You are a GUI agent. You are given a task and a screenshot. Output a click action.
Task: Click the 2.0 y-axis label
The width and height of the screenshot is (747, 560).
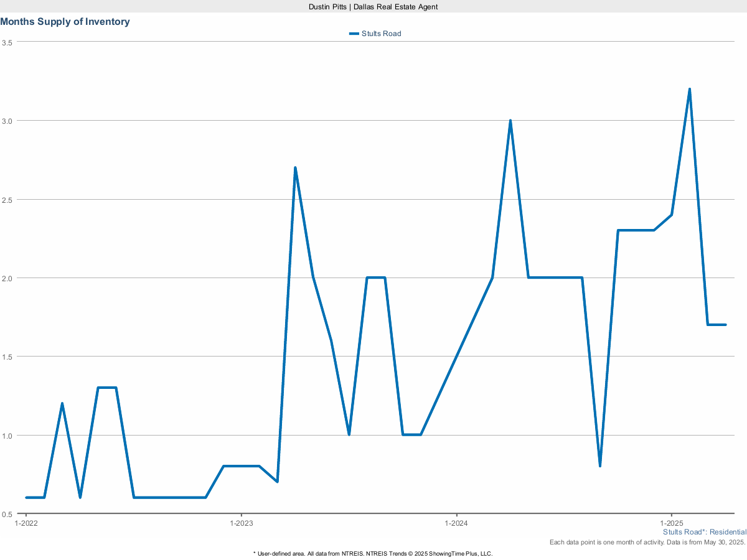tap(7, 278)
